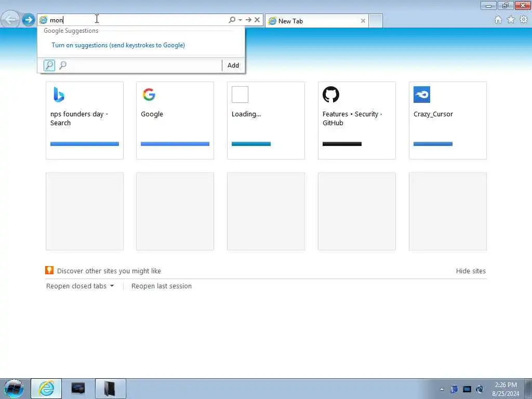Click the black activity bar on GitHub tile
The image size is (532, 399).
[x=342, y=144]
